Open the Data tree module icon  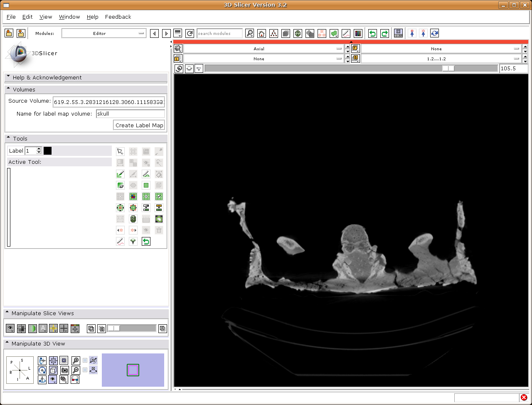(x=273, y=33)
